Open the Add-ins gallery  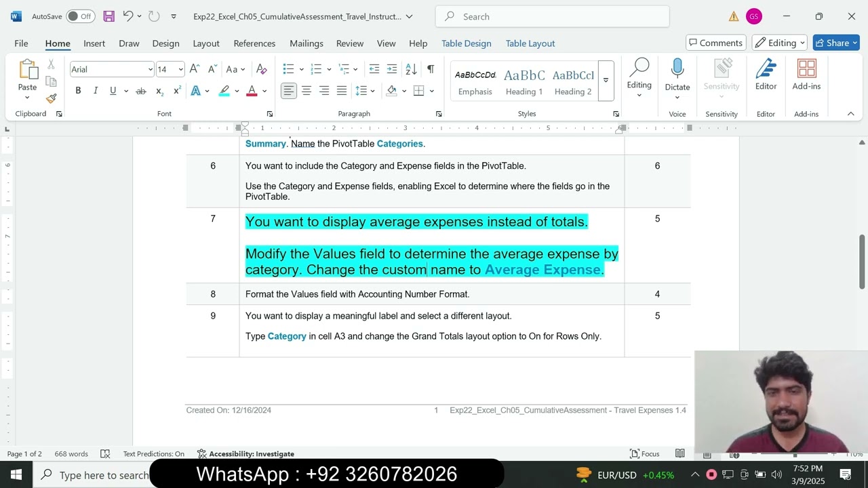click(x=806, y=75)
